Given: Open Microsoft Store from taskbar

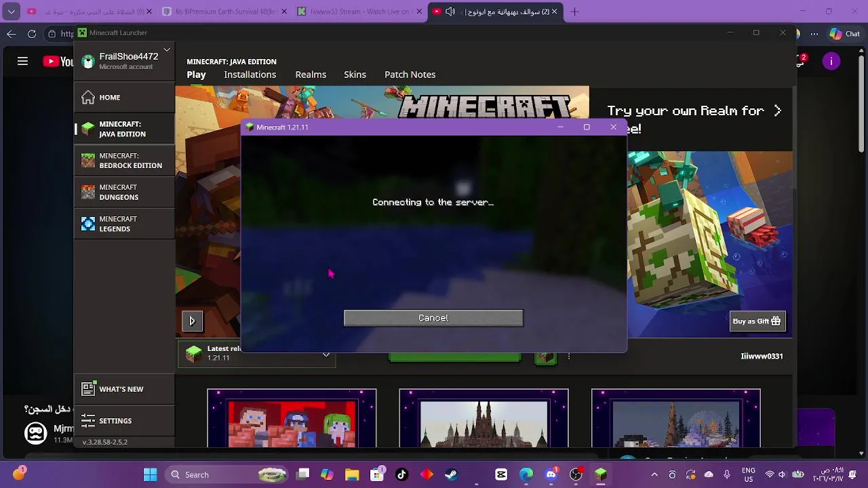Looking at the screenshot, I should tap(377, 474).
